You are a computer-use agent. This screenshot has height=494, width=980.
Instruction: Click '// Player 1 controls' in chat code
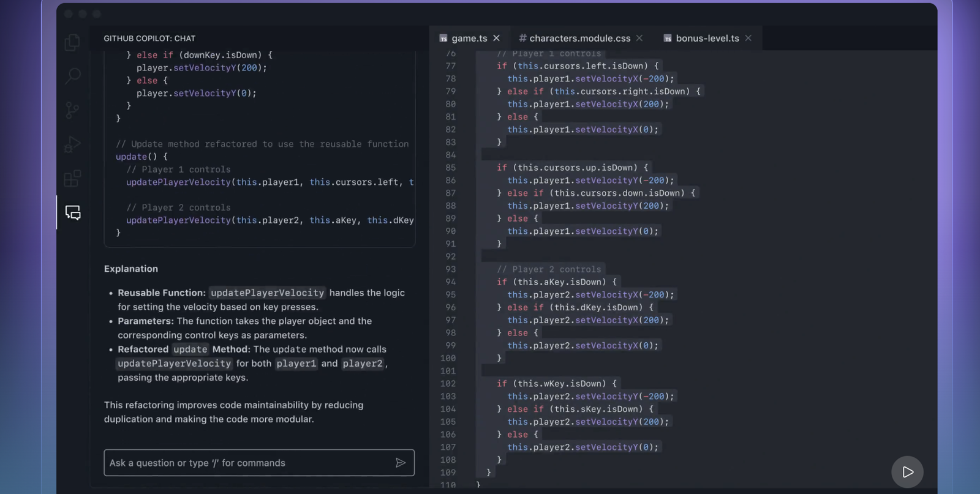point(178,170)
